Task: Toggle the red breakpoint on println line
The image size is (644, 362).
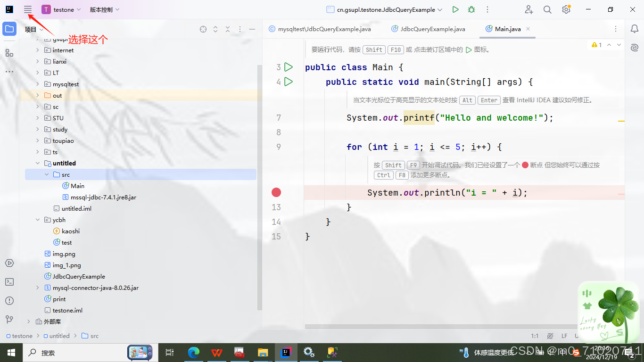Action: [276, 192]
